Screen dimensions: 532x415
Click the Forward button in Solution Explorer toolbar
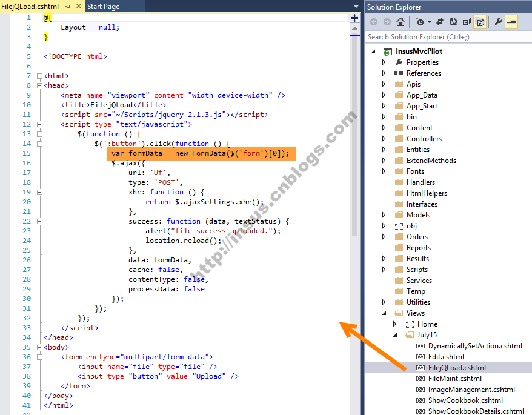click(387, 22)
